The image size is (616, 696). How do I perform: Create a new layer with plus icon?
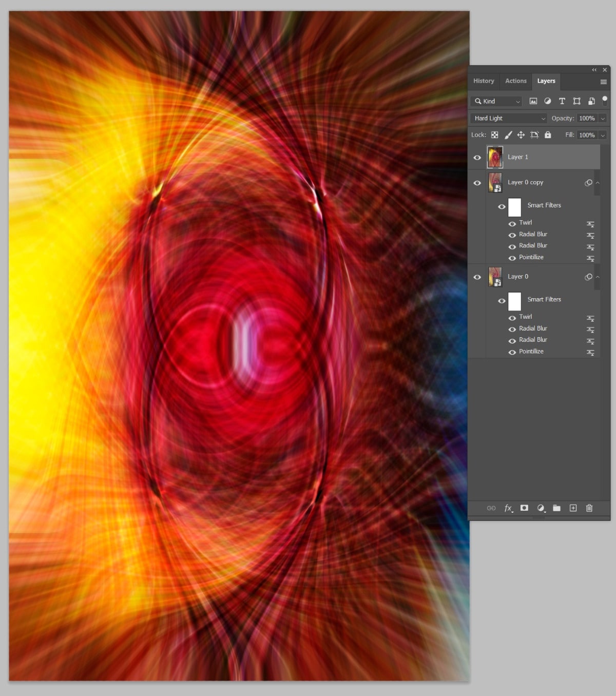573,508
